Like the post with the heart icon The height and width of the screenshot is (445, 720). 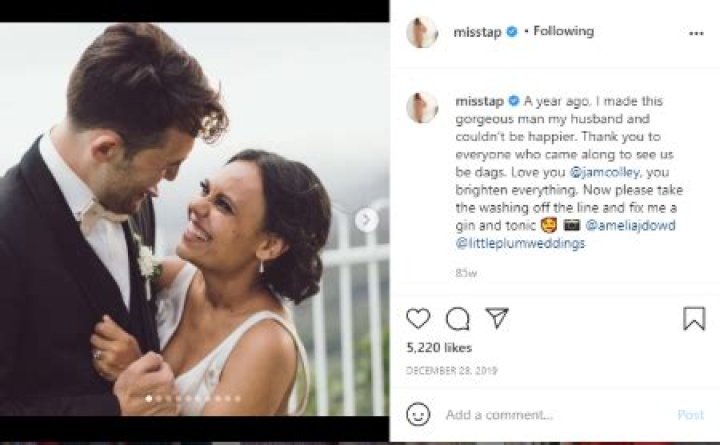point(418,319)
